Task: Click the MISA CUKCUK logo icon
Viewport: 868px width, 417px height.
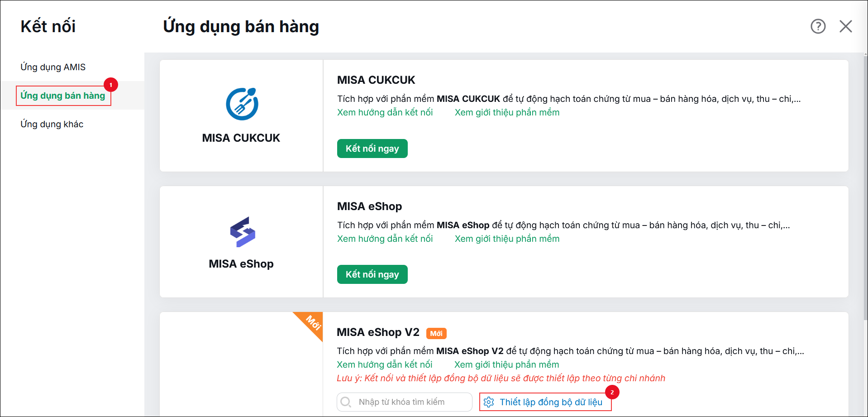Action: [x=242, y=104]
